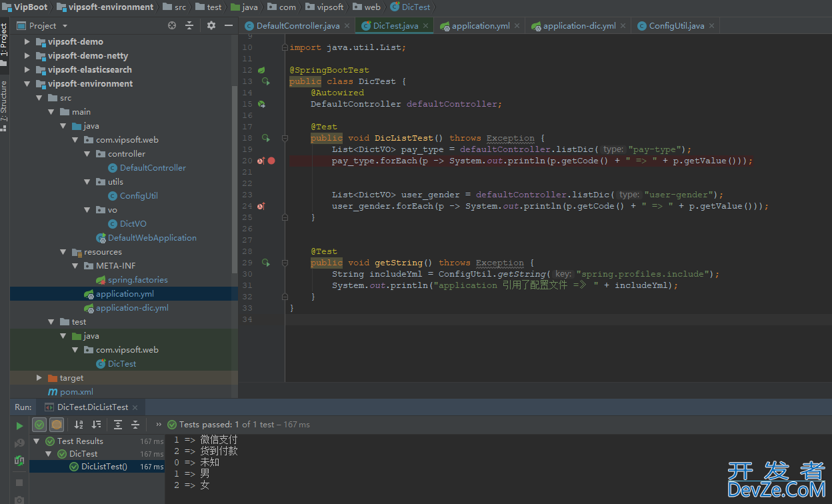Fold the DicListTest method body
This screenshot has height=504, width=832.
(285, 138)
